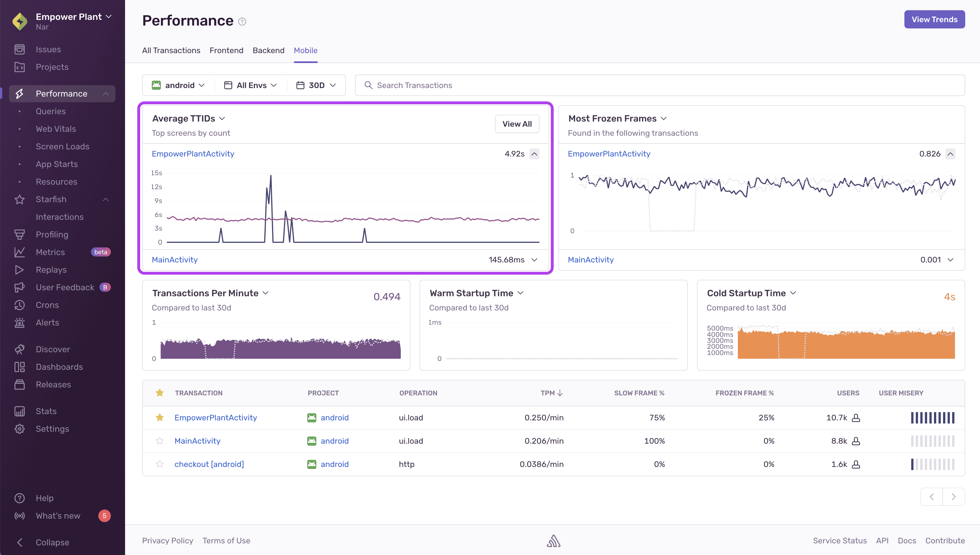Screen dimensions: 980x555
Task: Unfavorite the EmpowerPlantActivity transaction star
Action: click(x=159, y=418)
